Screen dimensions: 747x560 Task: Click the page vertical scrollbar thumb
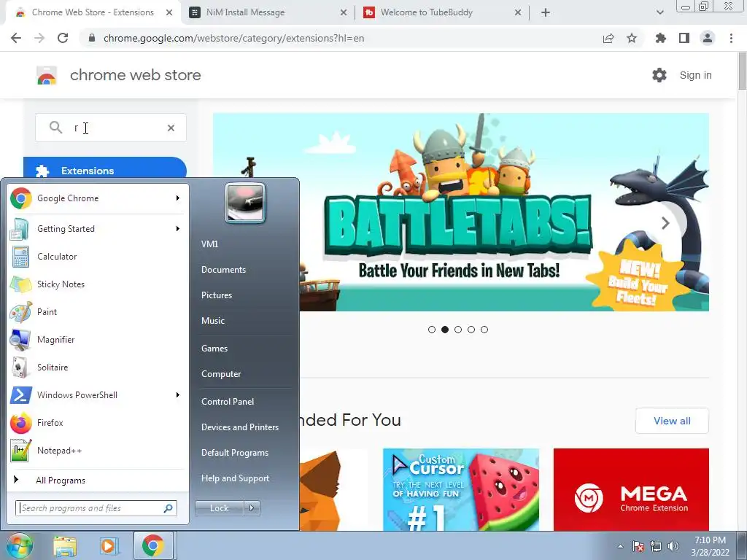tap(742, 71)
